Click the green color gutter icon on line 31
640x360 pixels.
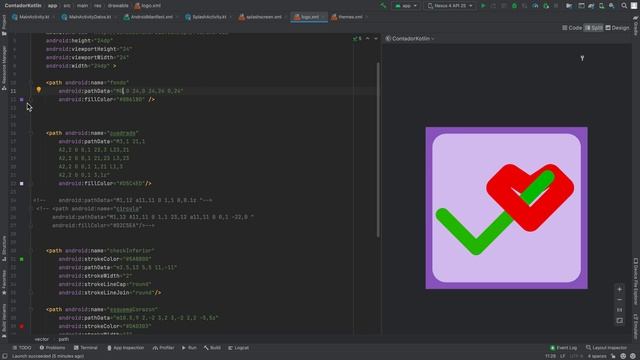coord(22,259)
